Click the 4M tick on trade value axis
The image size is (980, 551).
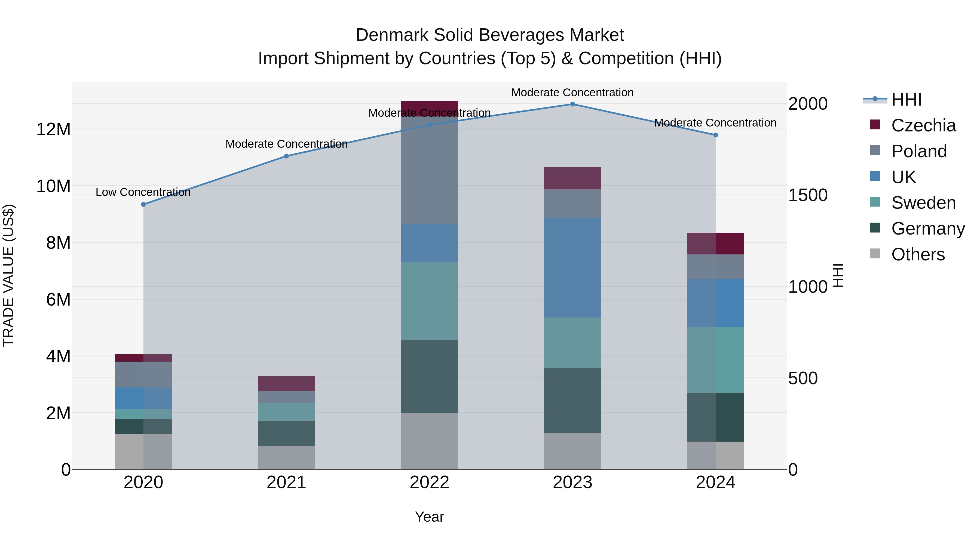point(58,356)
